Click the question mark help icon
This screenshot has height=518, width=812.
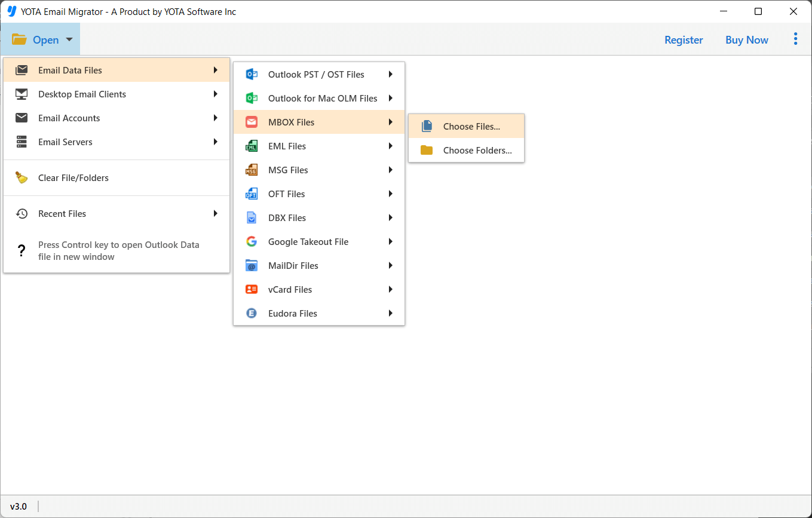[22, 250]
